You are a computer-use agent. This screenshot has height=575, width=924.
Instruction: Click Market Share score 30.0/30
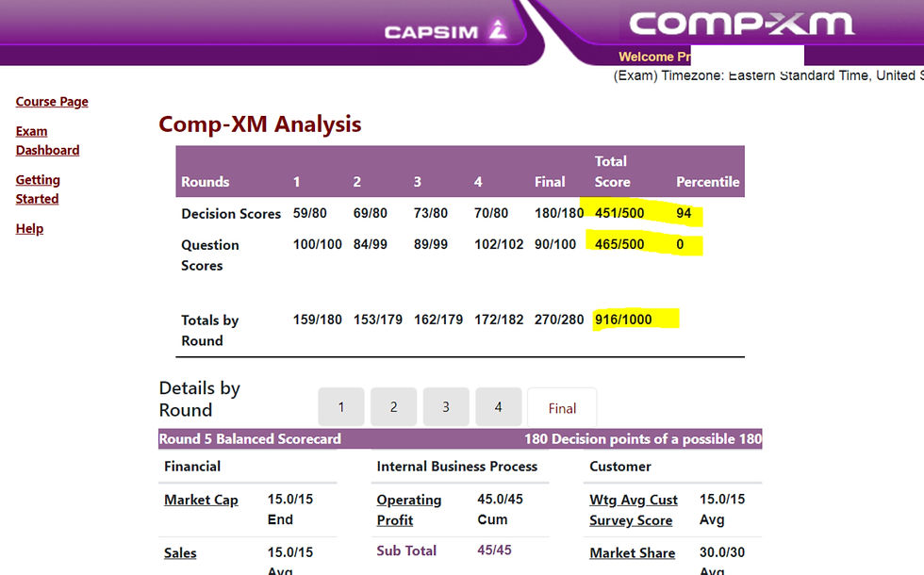[x=722, y=552]
